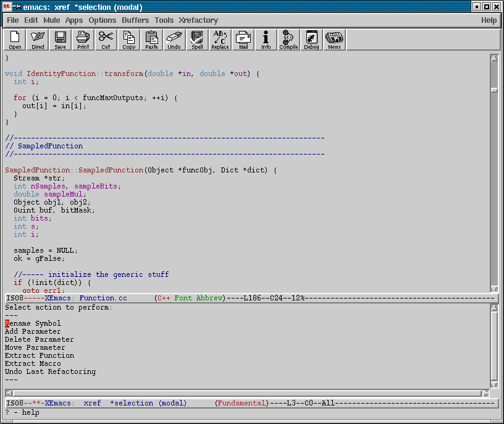
Task: Click the 'samples = NULL;' line
Action: (x=45, y=250)
